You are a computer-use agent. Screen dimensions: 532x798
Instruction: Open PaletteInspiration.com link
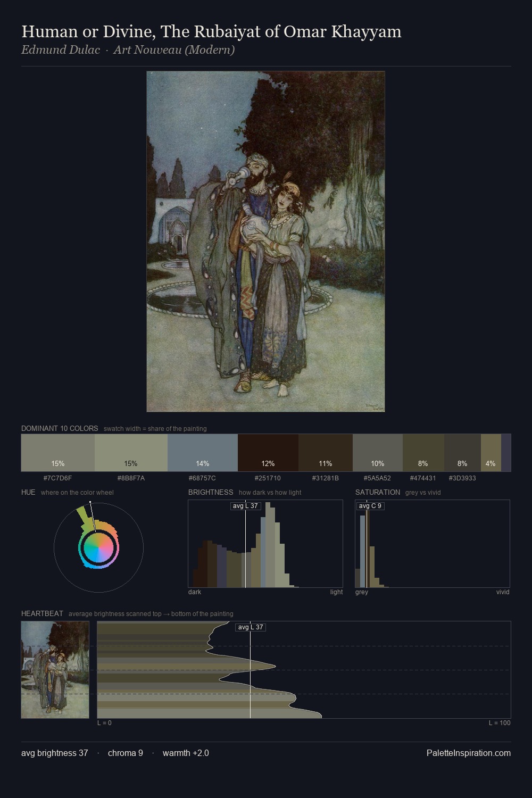pos(469,753)
